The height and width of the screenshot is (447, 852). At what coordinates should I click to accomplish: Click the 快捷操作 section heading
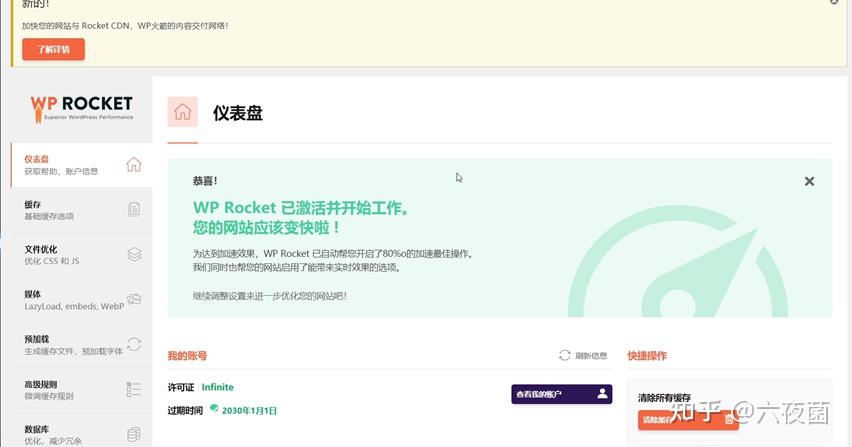click(647, 356)
